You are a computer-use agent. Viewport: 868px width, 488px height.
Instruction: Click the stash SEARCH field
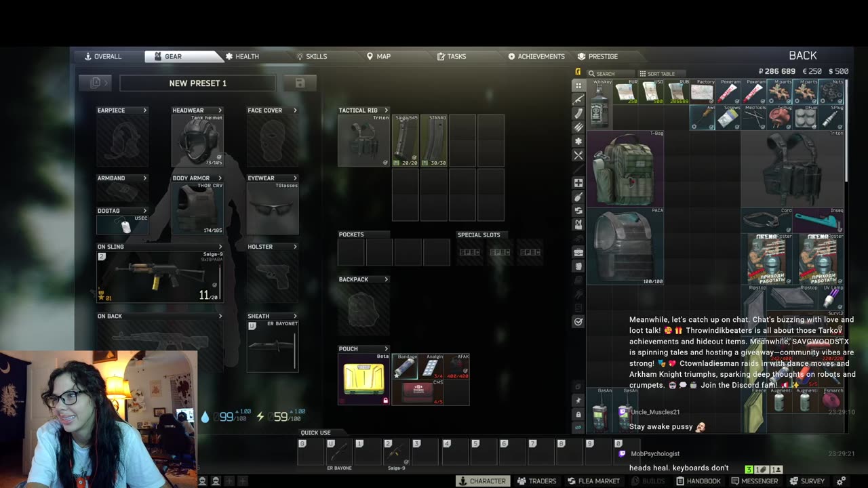(610, 73)
